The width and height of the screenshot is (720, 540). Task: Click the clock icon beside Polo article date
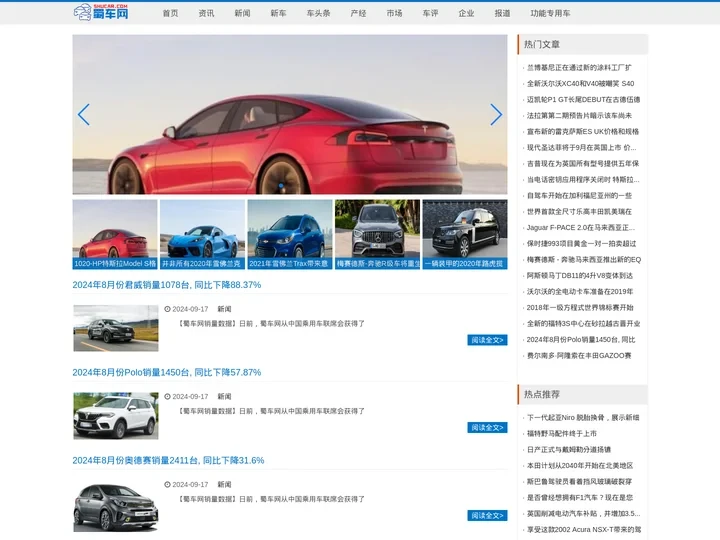pos(168,396)
